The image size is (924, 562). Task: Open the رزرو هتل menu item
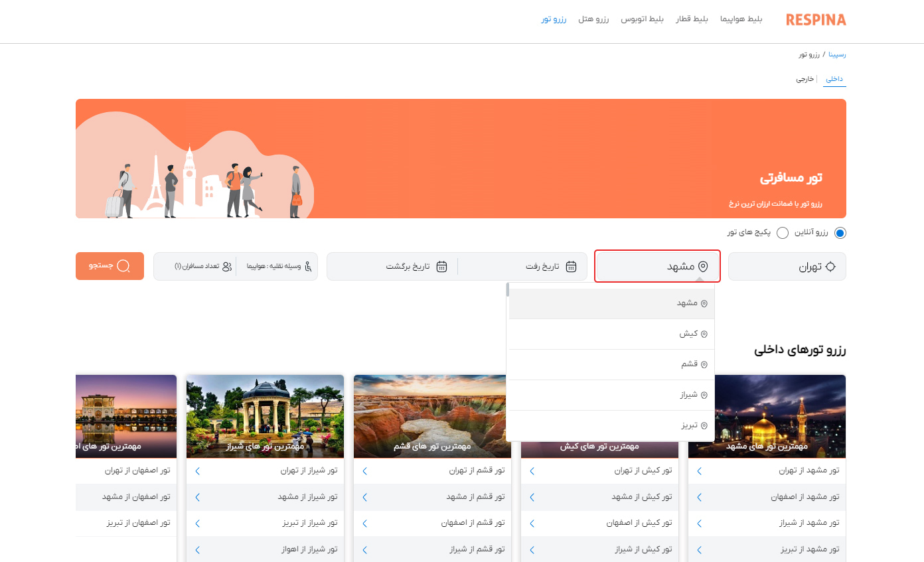tap(593, 19)
